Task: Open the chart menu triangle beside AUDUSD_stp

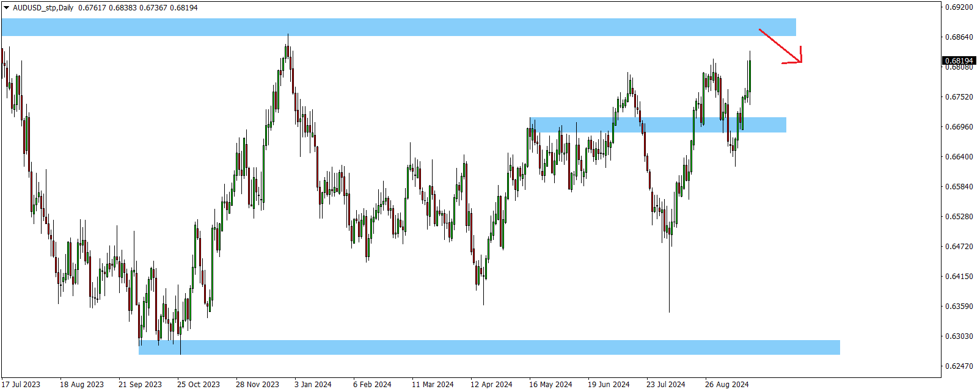Action: pyautogui.click(x=7, y=8)
